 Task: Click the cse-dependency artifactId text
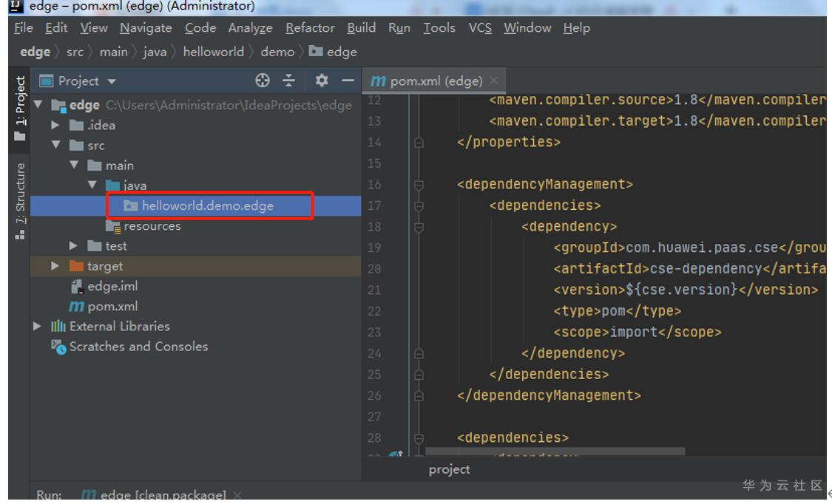tap(706, 269)
